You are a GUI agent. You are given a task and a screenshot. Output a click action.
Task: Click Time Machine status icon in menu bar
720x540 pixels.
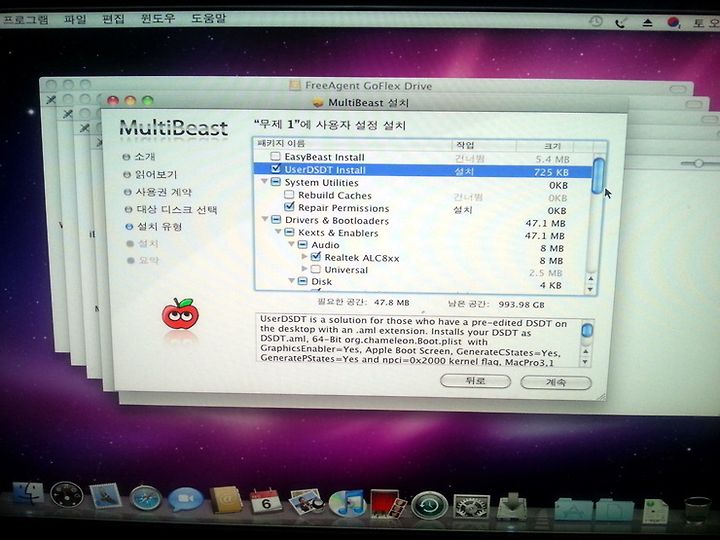[x=596, y=21]
